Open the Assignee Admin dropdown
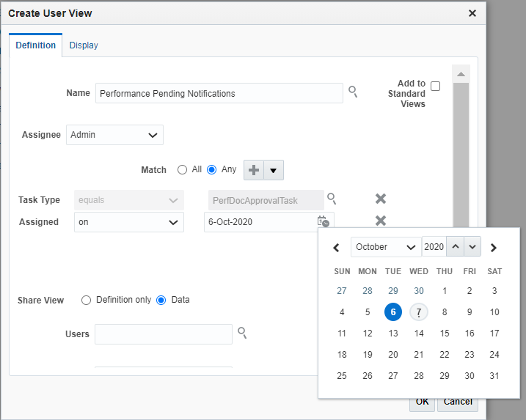The image size is (526, 420). coord(114,135)
